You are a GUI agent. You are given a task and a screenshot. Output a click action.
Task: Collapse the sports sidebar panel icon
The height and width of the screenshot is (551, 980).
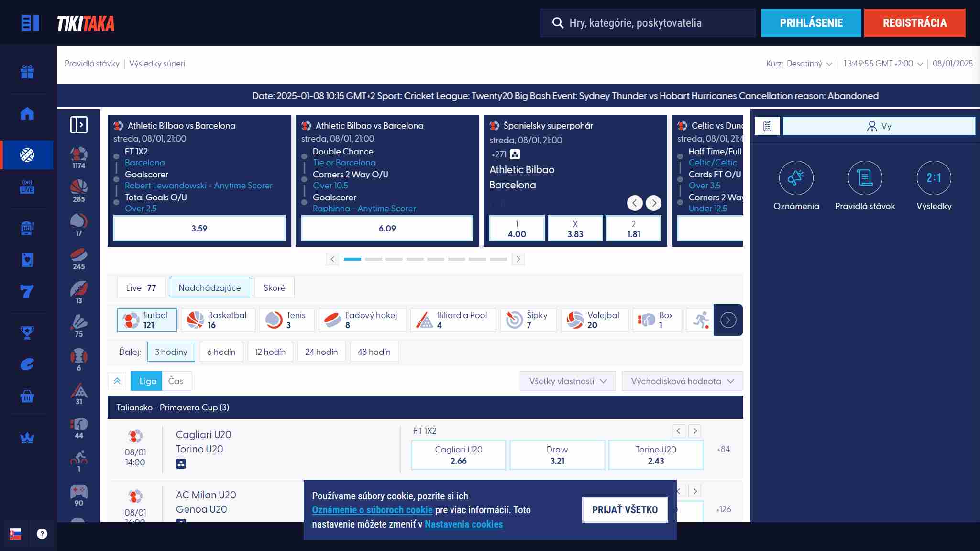(79, 125)
